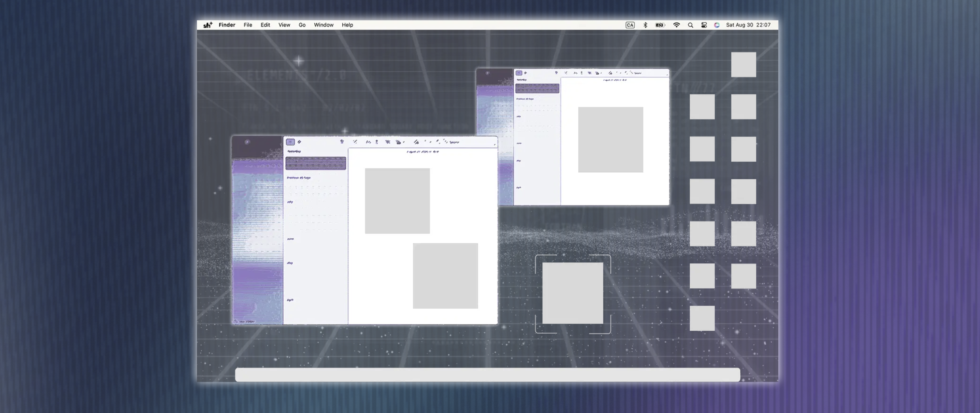Open the Go menu

pos(302,25)
